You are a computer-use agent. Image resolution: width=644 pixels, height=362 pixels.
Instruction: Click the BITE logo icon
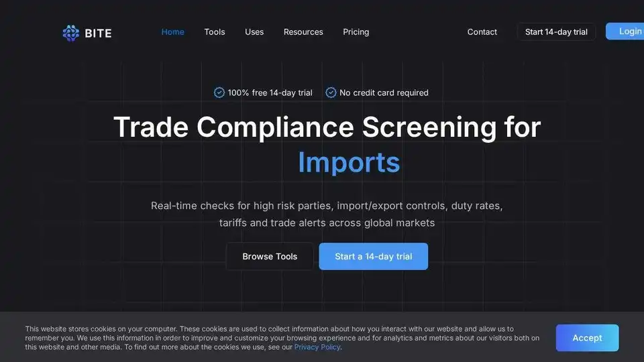pyautogui.click(x=70, y=32)
